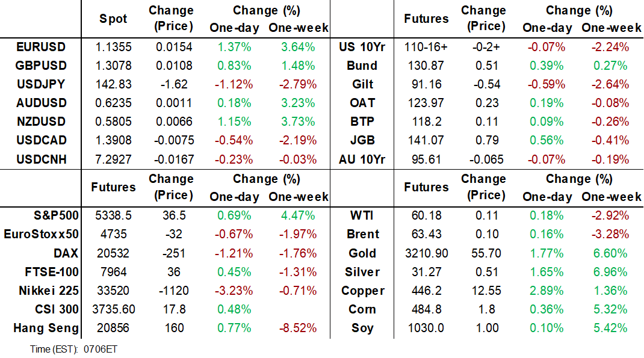Click the CSI 300 row label

55,309
